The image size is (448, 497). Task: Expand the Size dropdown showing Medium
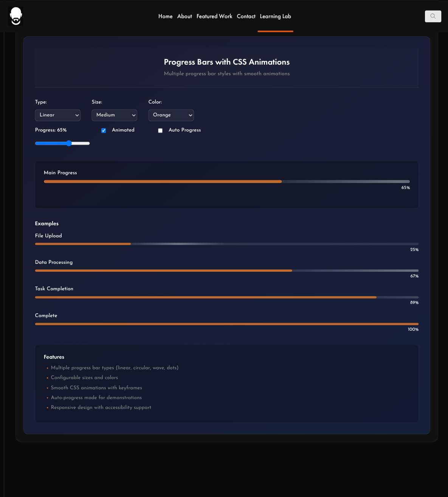coord(115,115)
